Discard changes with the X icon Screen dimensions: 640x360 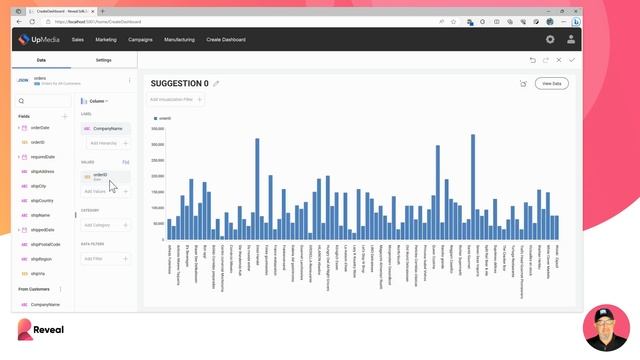coord(559,60)
